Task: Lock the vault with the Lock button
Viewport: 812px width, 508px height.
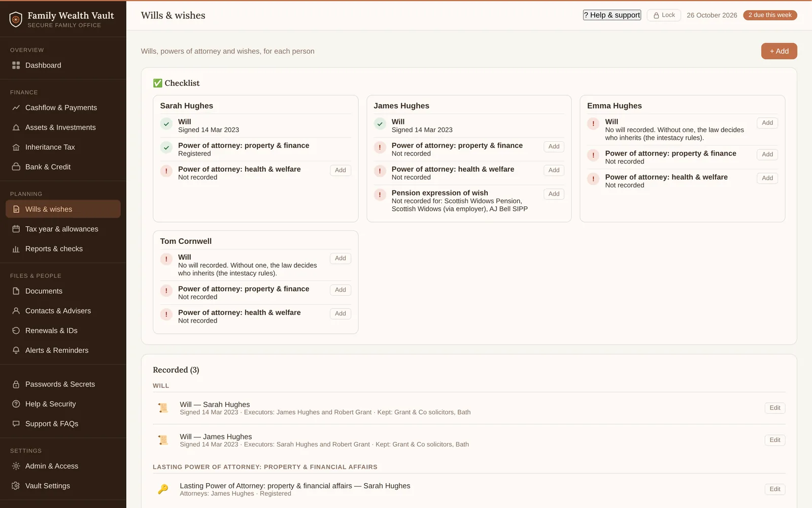Action: [664, 15]
